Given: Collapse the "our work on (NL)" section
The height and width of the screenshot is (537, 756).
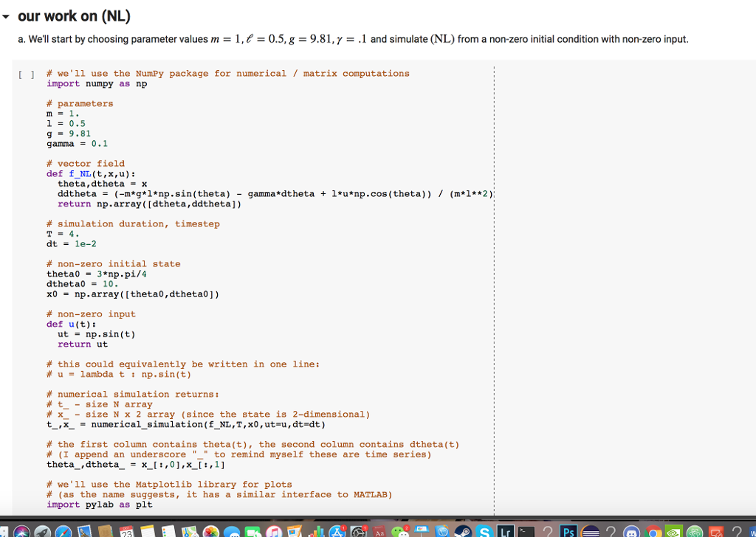Looking at the screenshot, I should coord(7,15).
